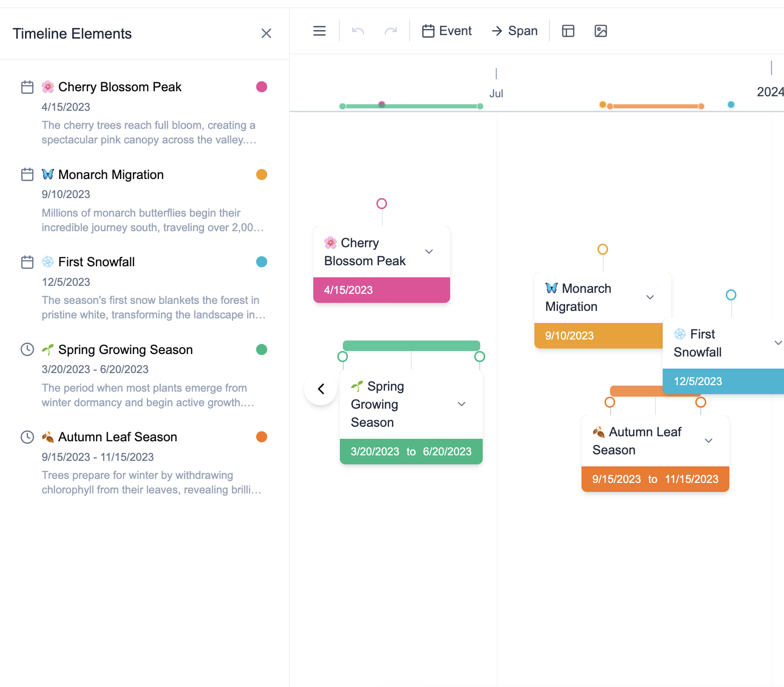Open the layout panel icon
This screenshot has width=784, height=687.
pyautogui.click(x=568, y=31)
